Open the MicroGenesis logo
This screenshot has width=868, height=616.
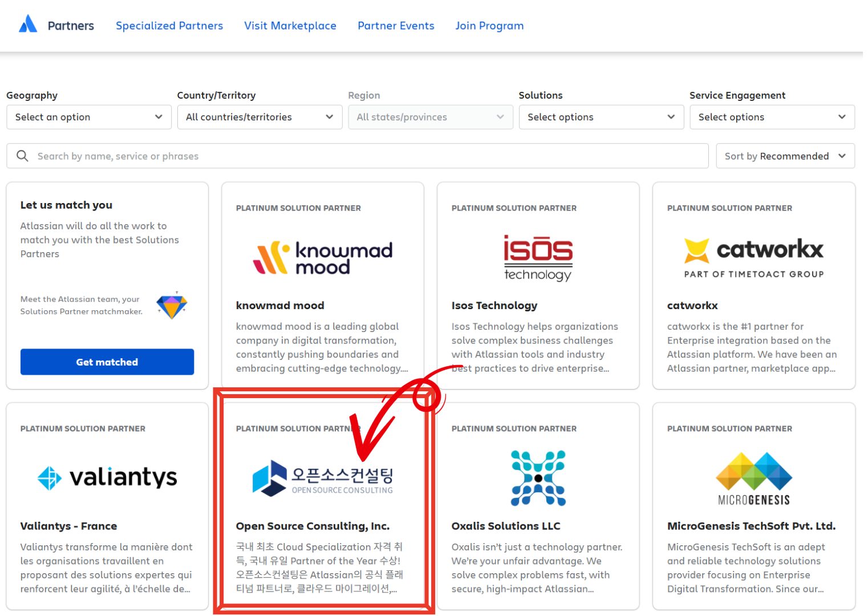pos(754,479)
